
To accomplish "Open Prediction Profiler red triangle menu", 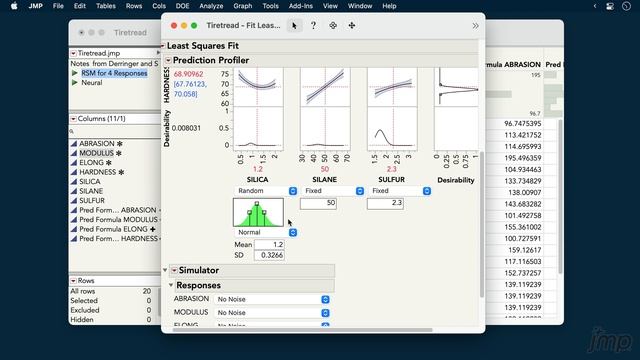I will point(168,60).
